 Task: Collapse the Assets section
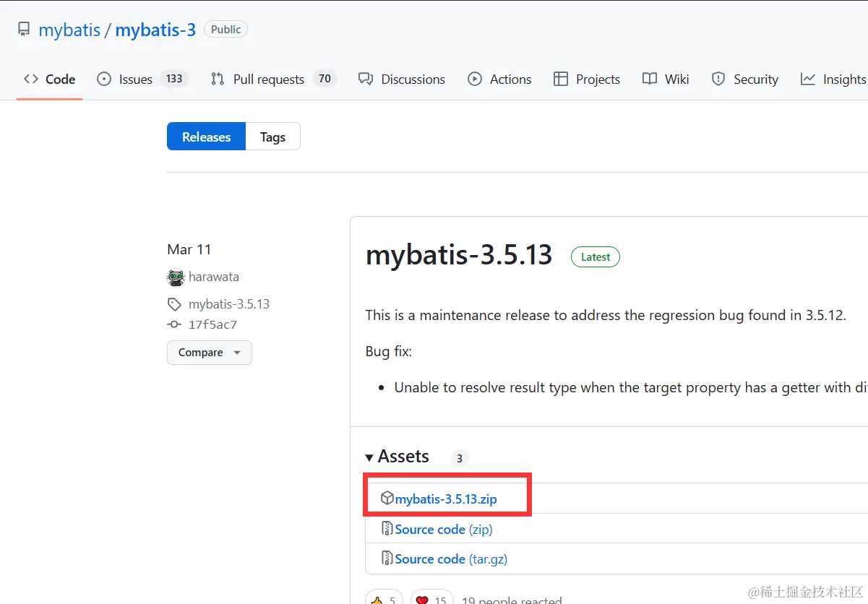click(398, 457)
